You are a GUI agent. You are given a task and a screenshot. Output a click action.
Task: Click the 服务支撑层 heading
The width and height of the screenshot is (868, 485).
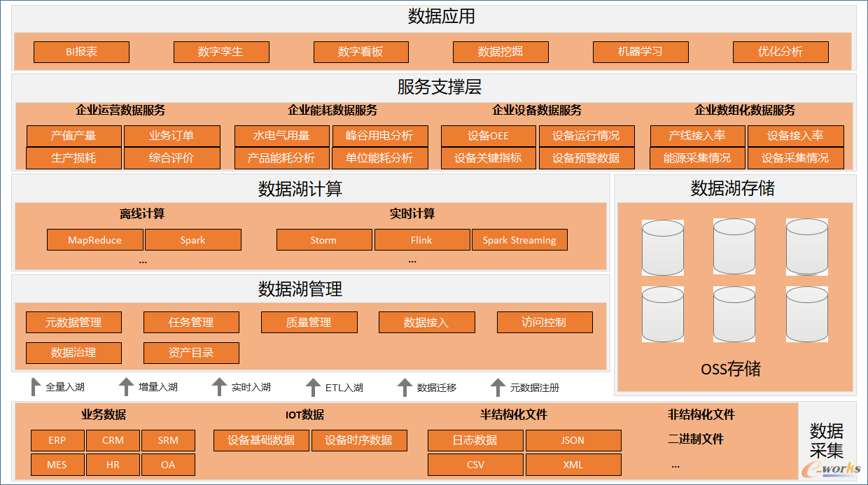coord(440,87)
